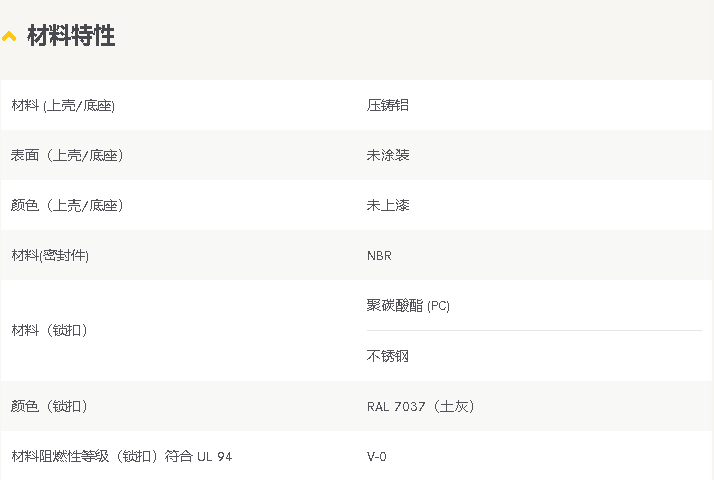Collapse section with the yellow chevron icon
Viewport: 714px width, 480px height.
tap(9, 36)
